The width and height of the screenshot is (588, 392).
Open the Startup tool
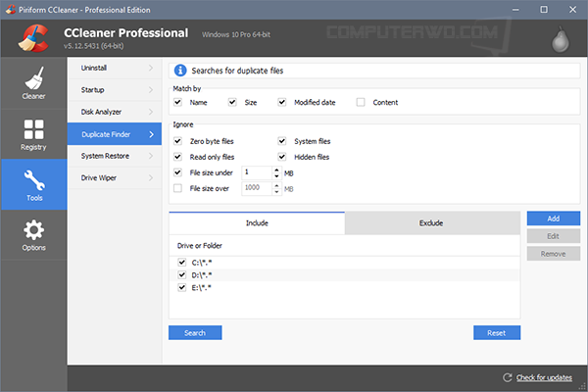coord(115,89)
